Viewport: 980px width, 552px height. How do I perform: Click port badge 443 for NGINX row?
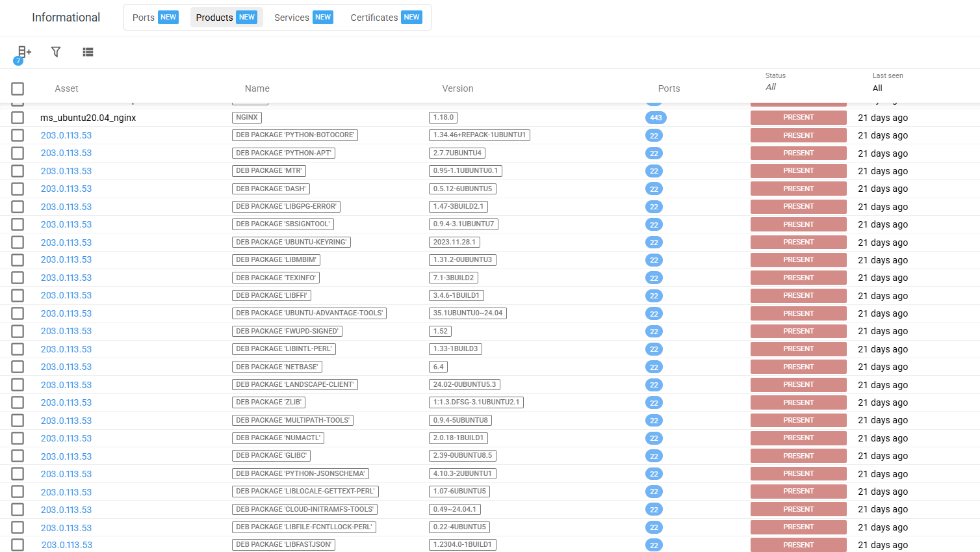[656, 118]
